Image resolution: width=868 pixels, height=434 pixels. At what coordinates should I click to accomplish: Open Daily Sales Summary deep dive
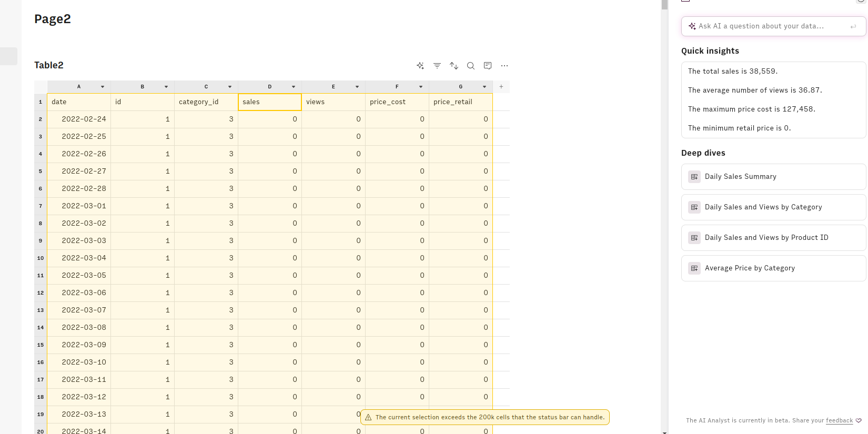pos(773,177)
